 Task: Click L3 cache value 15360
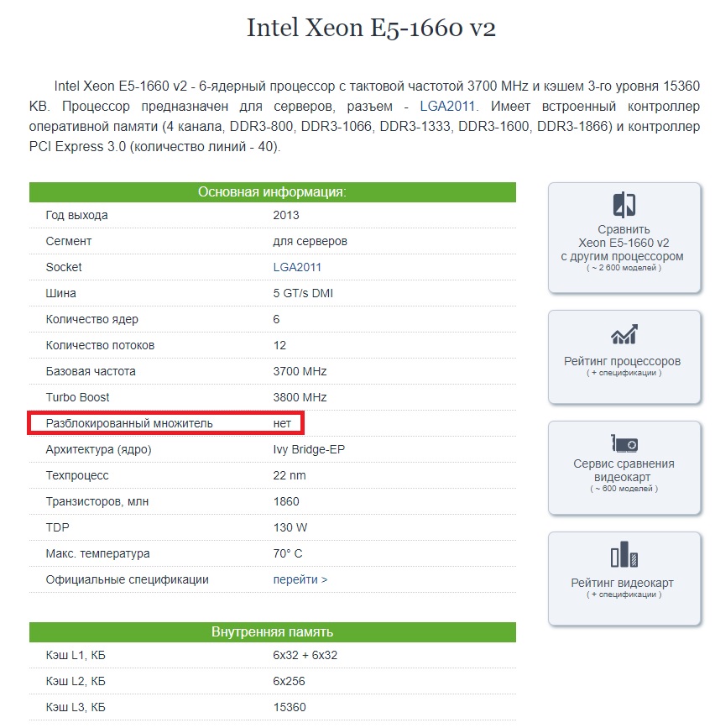pos(289,708)
